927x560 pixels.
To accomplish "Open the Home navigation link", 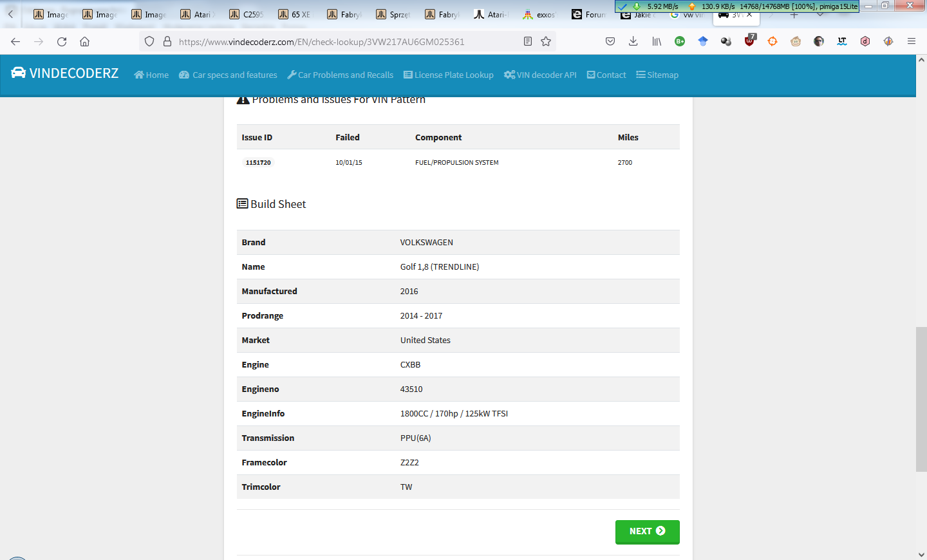I will [151, 75].
